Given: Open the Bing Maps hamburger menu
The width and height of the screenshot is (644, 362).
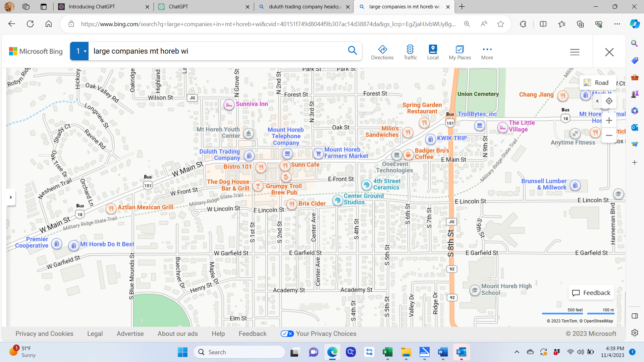Looking at the screenshot, I should point(575,52).
